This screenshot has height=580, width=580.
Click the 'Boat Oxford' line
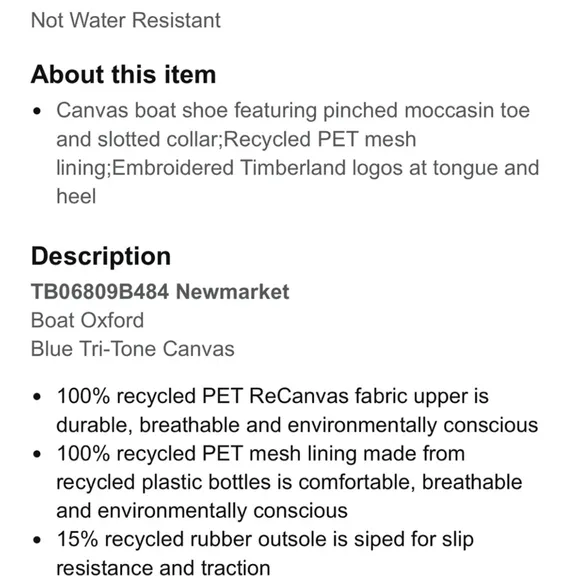coord(88,320)
